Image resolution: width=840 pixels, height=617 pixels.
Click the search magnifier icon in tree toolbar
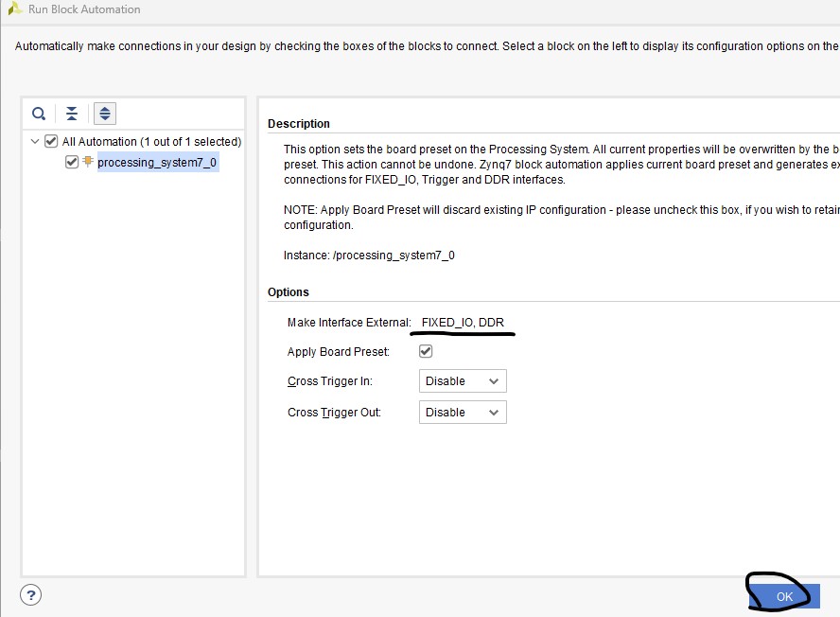tap(39, 114)
